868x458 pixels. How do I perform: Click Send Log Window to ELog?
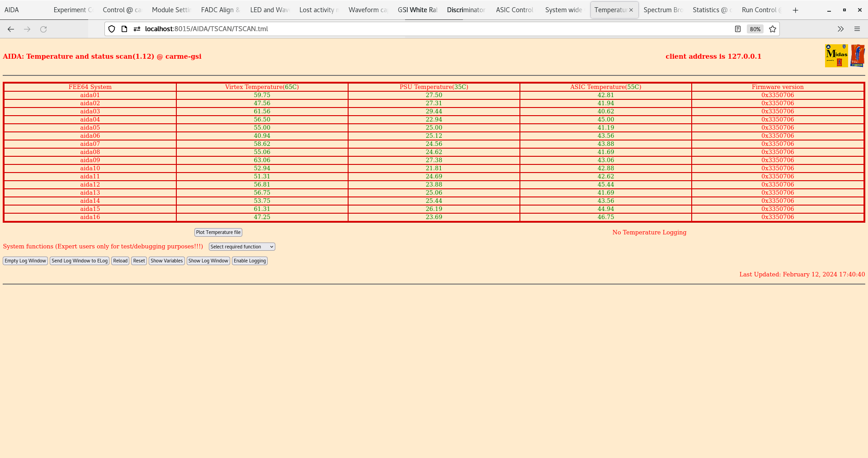pos(80,261)
